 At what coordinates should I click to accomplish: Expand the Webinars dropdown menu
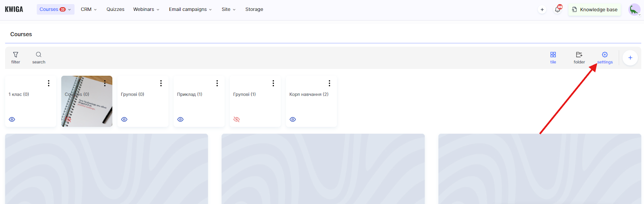click(146, 9)
